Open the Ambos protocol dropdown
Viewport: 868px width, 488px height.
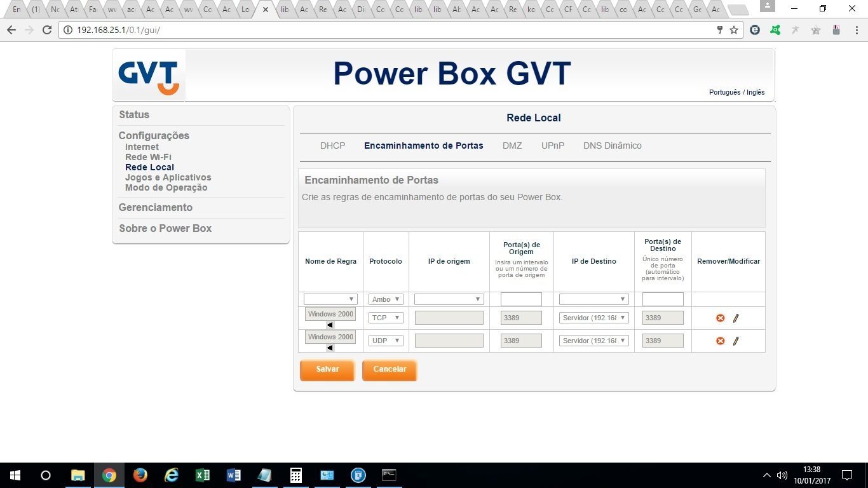(386, 299)
